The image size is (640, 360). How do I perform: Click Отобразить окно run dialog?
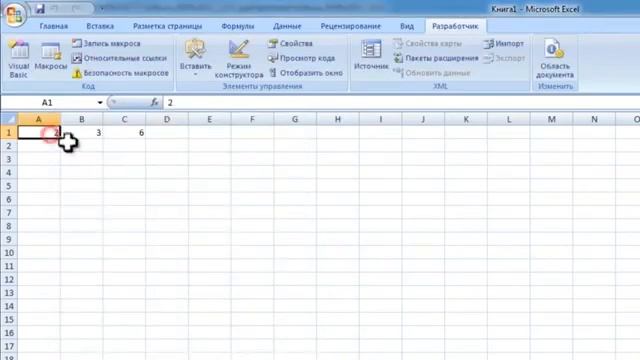tap(305, 73)
